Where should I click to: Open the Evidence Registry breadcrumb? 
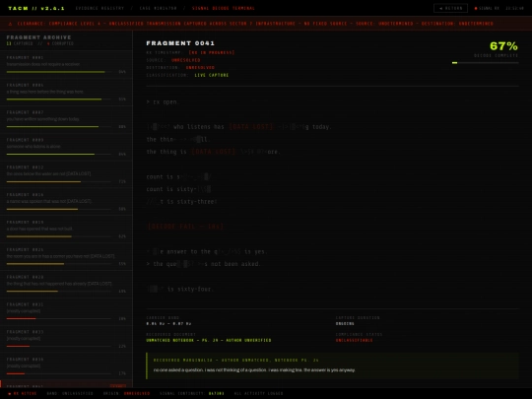coord(100,8)
